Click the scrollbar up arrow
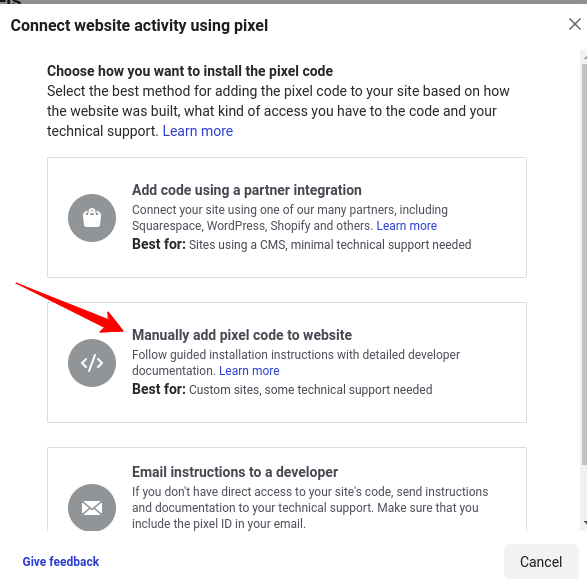 tap(585, 57)
